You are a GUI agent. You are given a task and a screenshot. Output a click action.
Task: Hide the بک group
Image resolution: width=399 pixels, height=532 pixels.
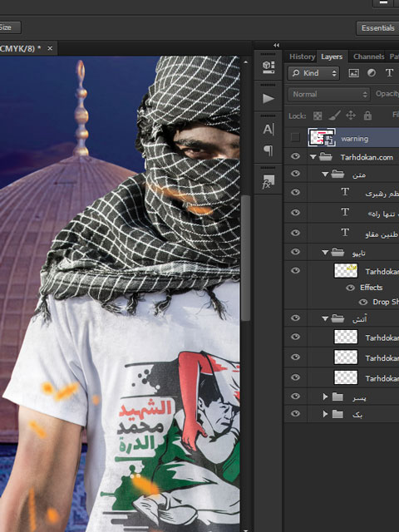pyautogui.click(x=296, y=414)
